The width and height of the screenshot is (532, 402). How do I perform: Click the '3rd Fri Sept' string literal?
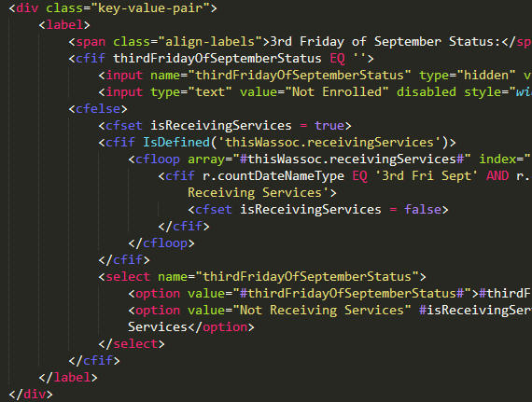[x=427, y=176]
